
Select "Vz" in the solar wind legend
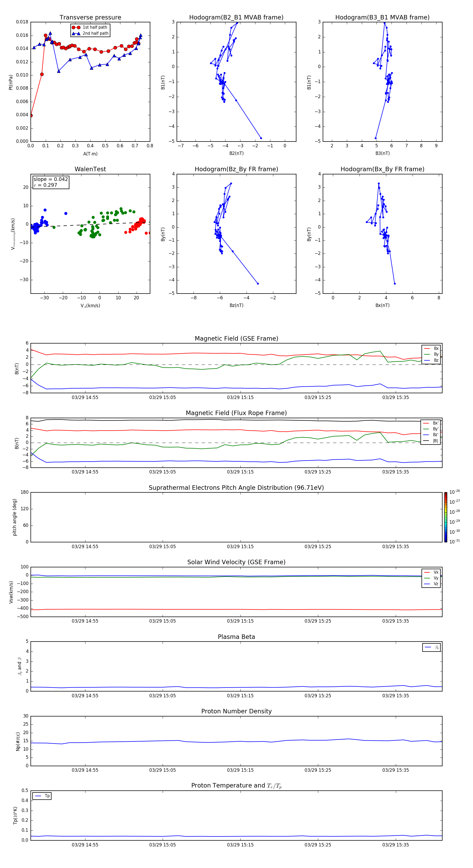(431, 584)
